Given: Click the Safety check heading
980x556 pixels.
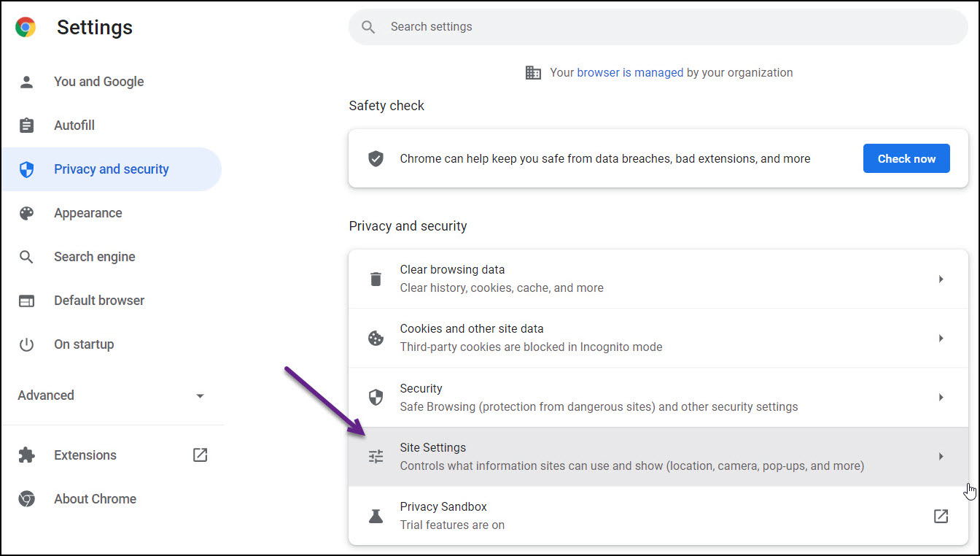Looking at the screenshot, I should (x=386, y=106).
